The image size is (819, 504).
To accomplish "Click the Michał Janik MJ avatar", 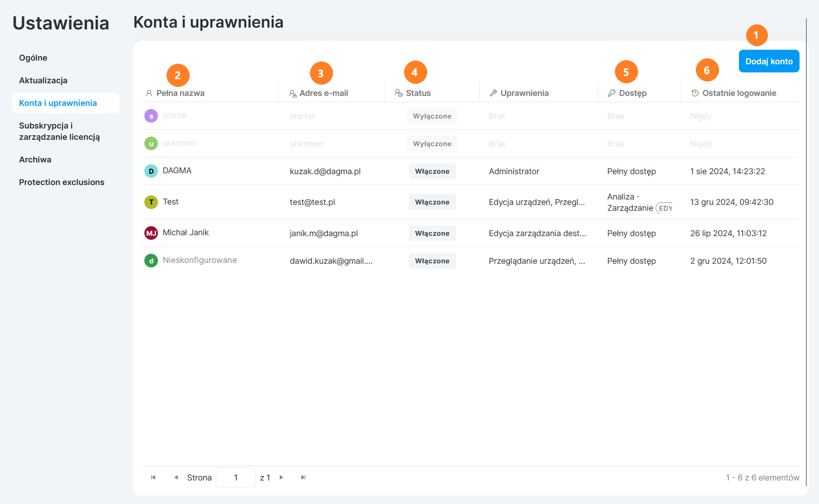I will [x=151, y=233].
